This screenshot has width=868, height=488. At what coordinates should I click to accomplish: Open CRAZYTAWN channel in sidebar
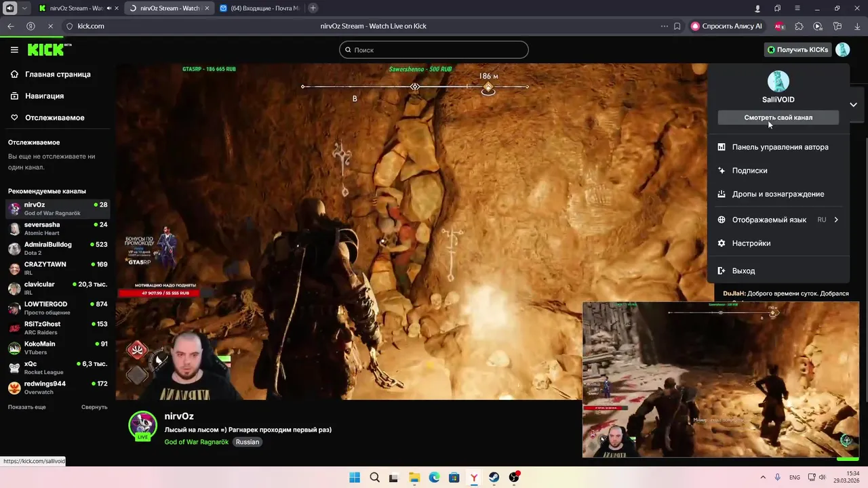58,268
